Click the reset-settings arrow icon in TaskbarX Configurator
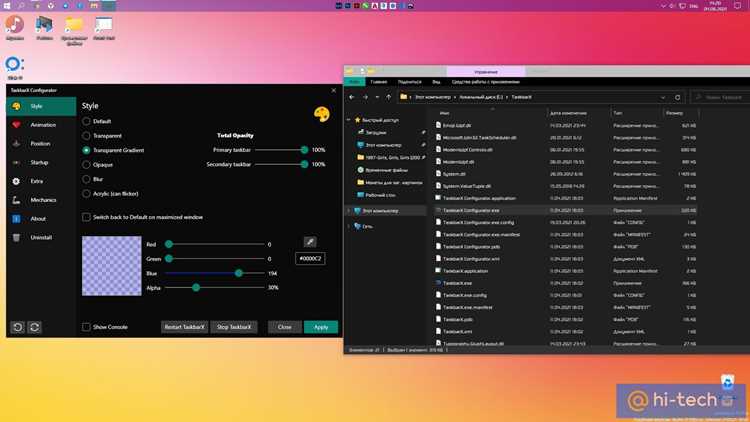The height and width of the screenshot is (422, 750). pyautogui.click(x=18, y=327)
